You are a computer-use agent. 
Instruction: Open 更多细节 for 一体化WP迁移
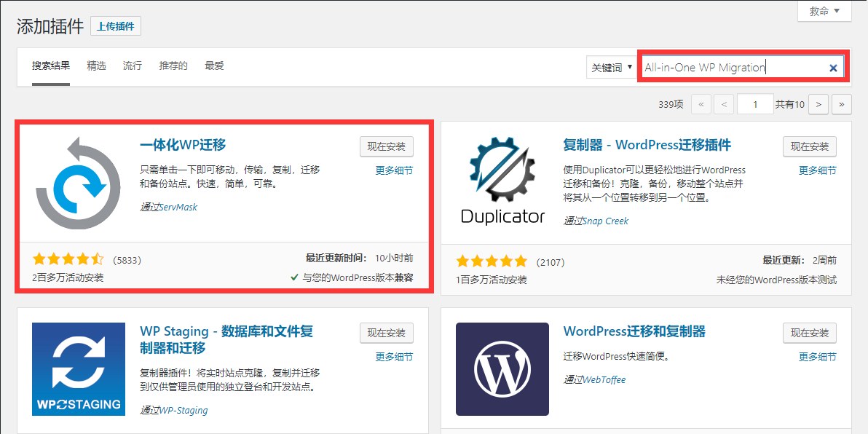394,170
